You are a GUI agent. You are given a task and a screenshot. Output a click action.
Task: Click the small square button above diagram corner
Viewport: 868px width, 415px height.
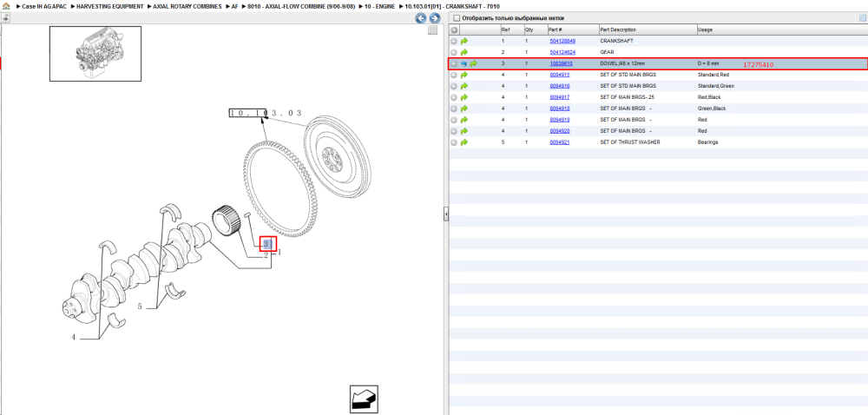point(433,30)
